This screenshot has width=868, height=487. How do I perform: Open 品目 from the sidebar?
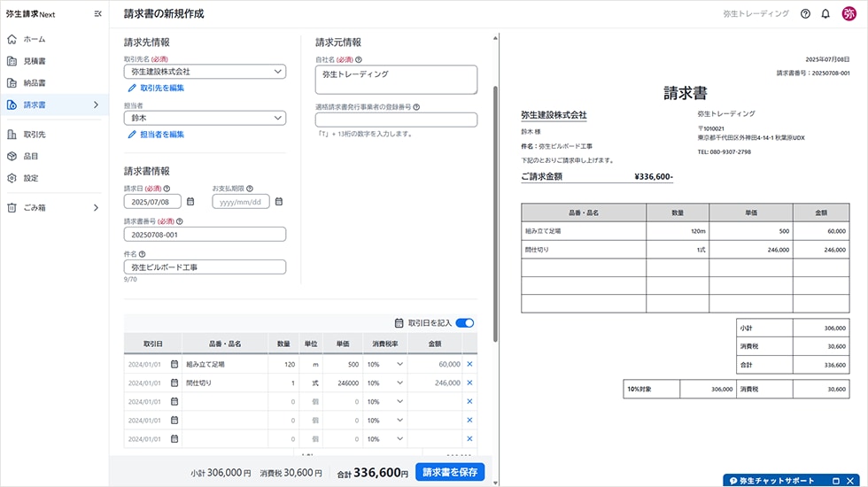[x=30, y=157]
